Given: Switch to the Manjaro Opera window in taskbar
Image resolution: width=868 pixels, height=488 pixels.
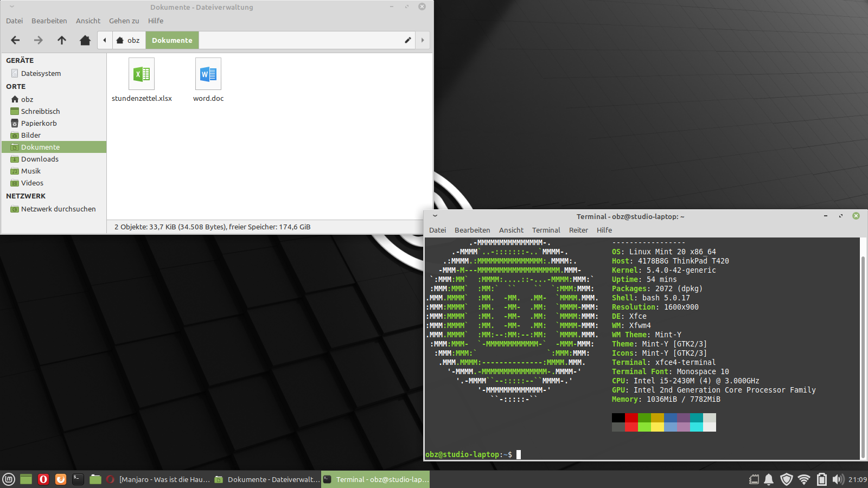Looking at the screenshot, I should 158,479.
